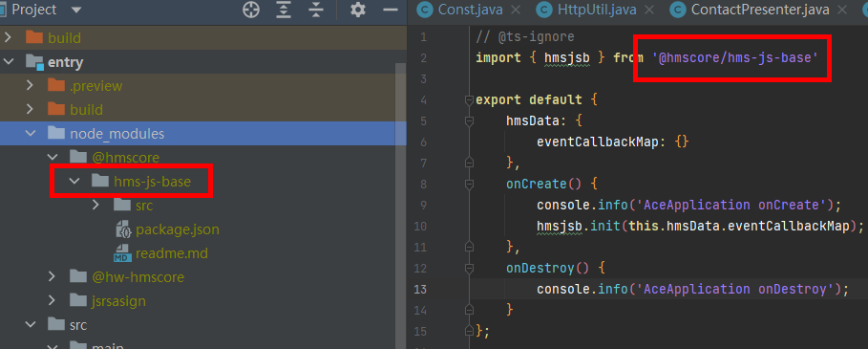Open the Project view dropdown
This screenshot has width=868, height=349.
pyautogui.click(x=76, y=10)
